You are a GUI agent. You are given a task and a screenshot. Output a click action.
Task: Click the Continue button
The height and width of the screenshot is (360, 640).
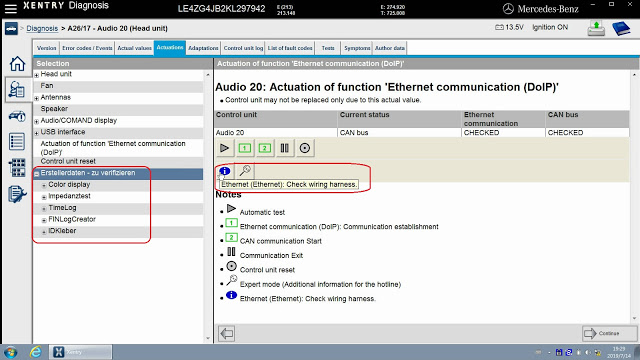(x=608, y=333)
